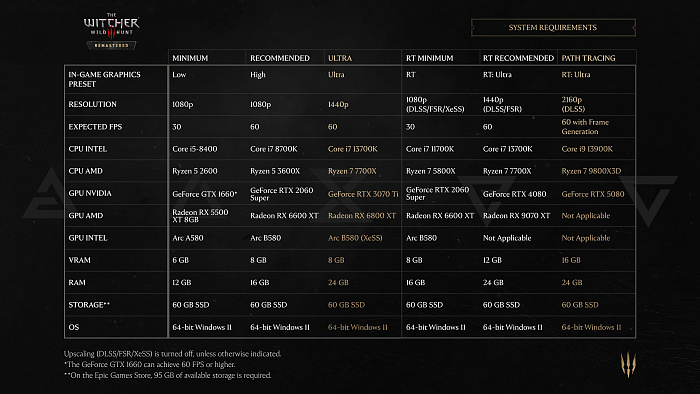Select the Ultra column header
Image resolution: width=700 pixels, height=394 pixels.
tap(340, 58)
